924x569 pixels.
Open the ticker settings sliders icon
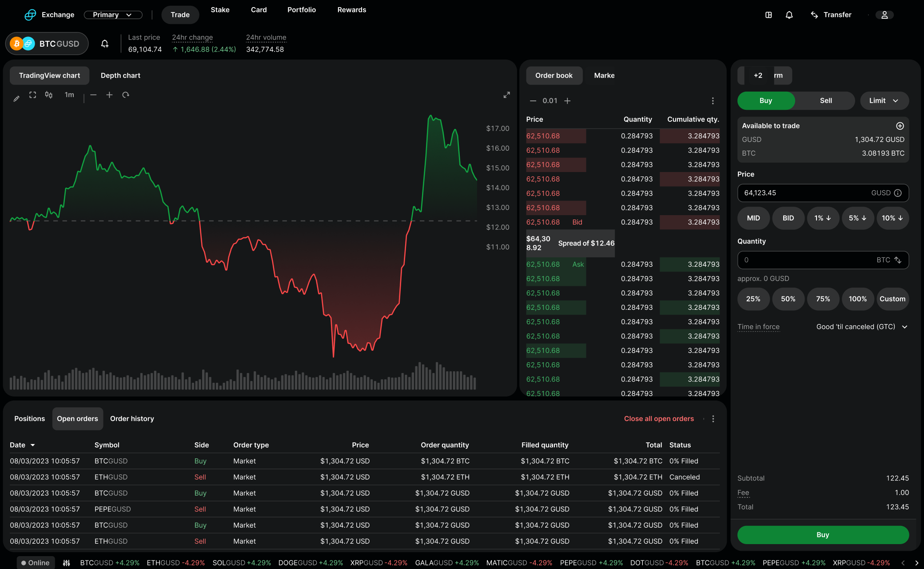coord(67,563)
